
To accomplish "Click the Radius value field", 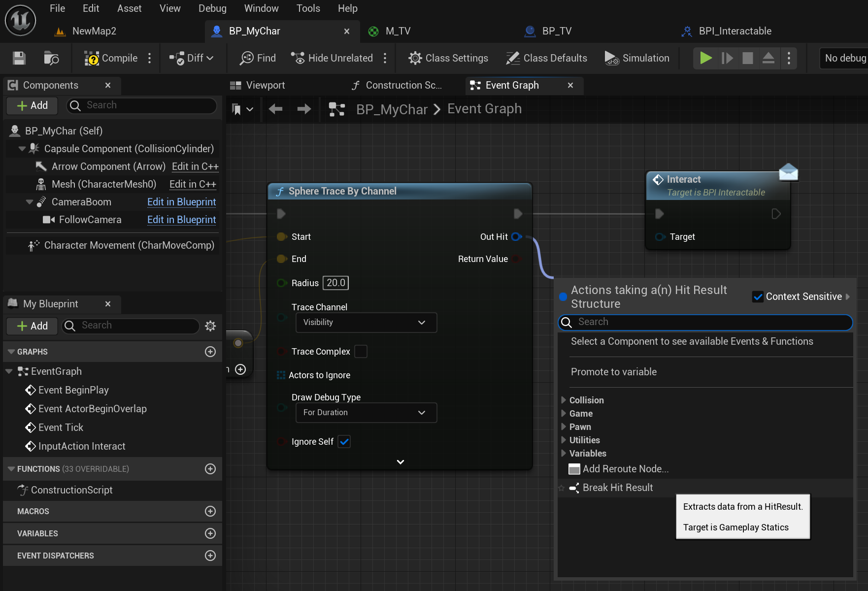I will [x=335, y=283].
